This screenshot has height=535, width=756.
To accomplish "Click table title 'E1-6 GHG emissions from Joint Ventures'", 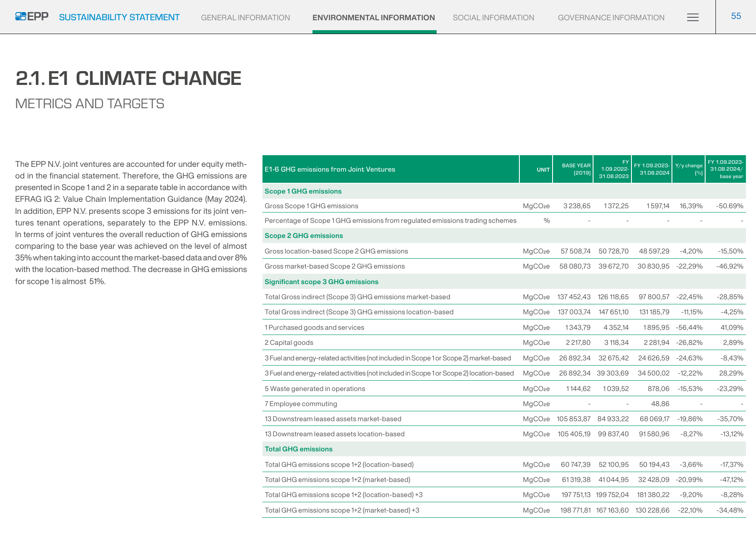I will point(330,169).
